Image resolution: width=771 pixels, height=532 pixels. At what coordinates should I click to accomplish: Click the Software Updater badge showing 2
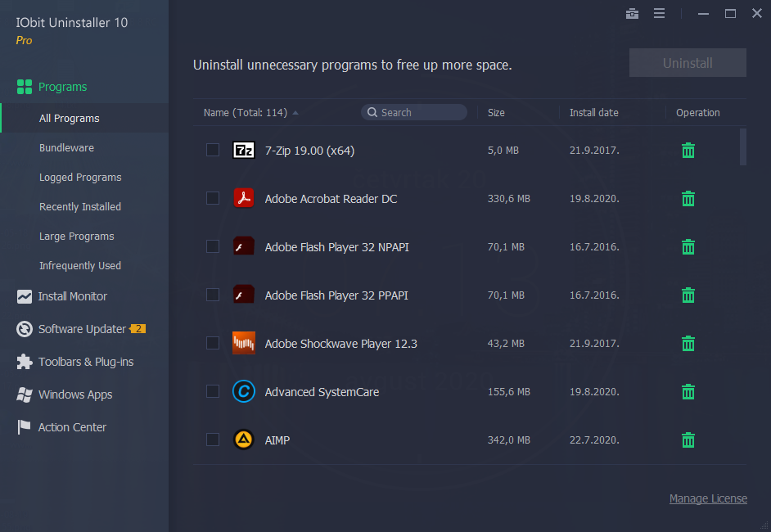point(138,328)
